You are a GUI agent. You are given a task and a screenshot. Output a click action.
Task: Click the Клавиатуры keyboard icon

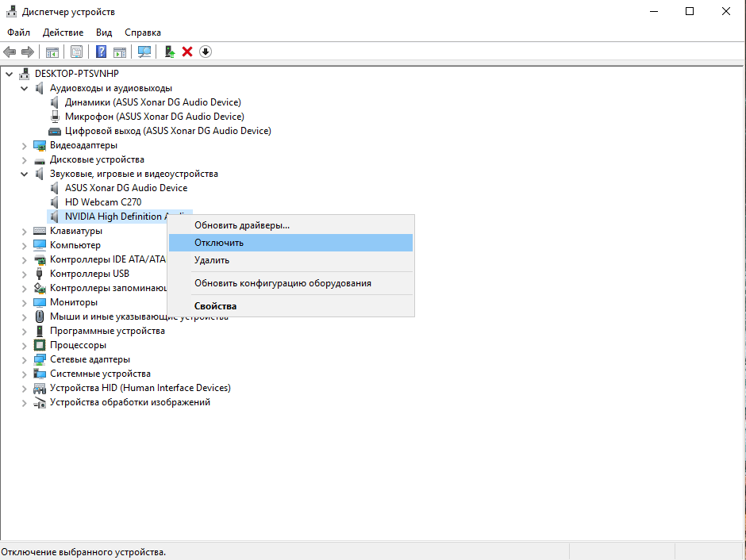pos(40,231)
